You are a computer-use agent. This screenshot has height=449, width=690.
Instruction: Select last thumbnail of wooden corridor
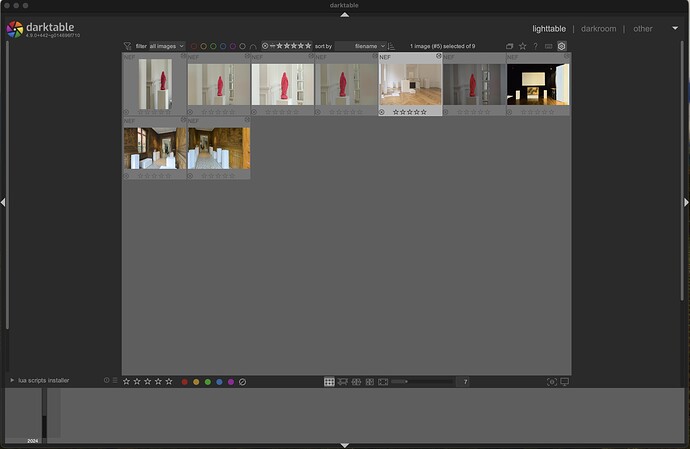[219, 148]
